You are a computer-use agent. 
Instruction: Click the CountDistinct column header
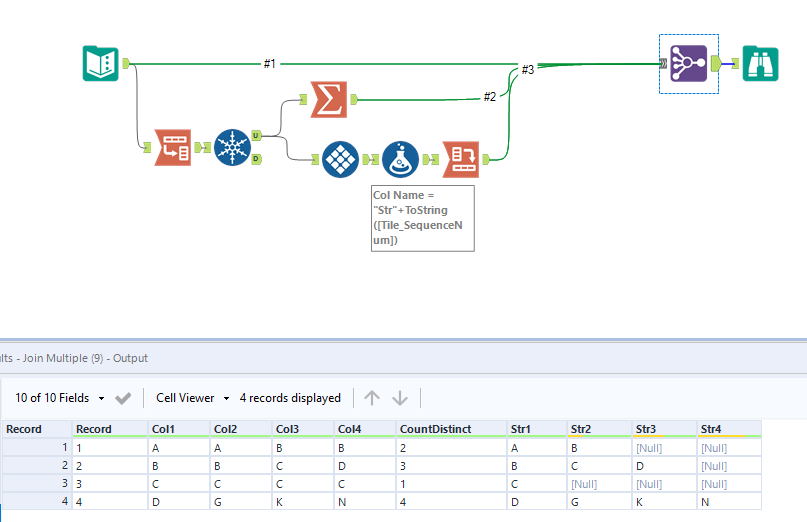tap(451, 429)
